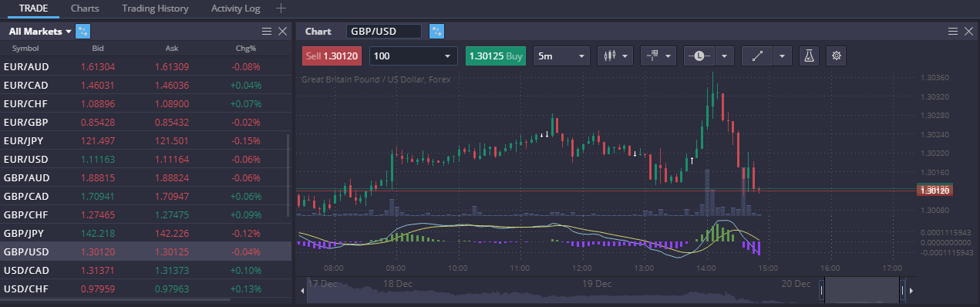Close the Chart panel
The width and height of the screenshot is (980, 307).
(x=968, y=32)
